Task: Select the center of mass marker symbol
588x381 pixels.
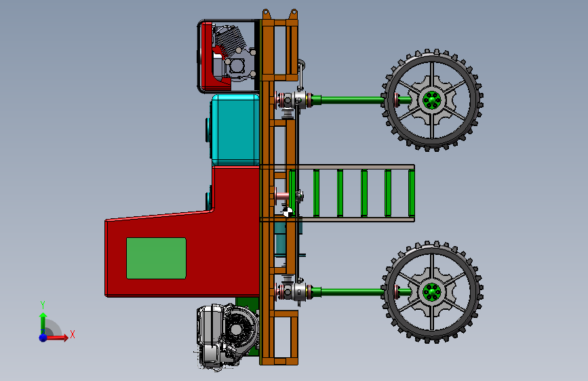Action: (x=288, y=212)
